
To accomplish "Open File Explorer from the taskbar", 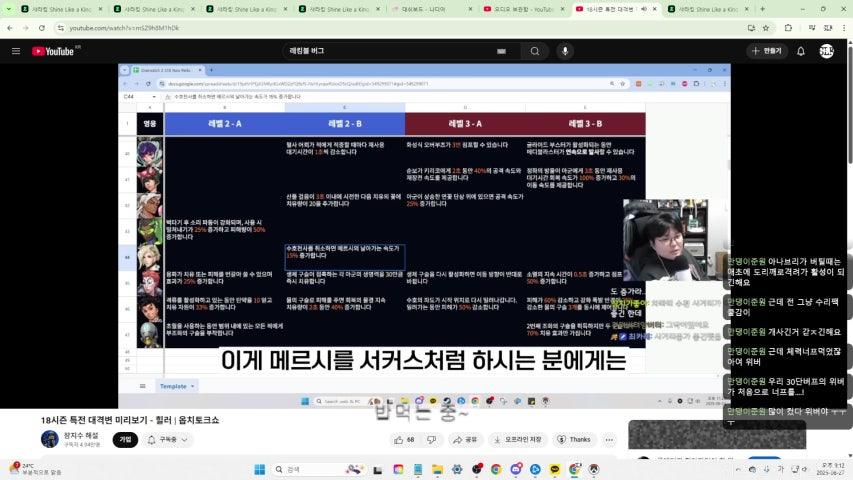I will click(437, 469).
